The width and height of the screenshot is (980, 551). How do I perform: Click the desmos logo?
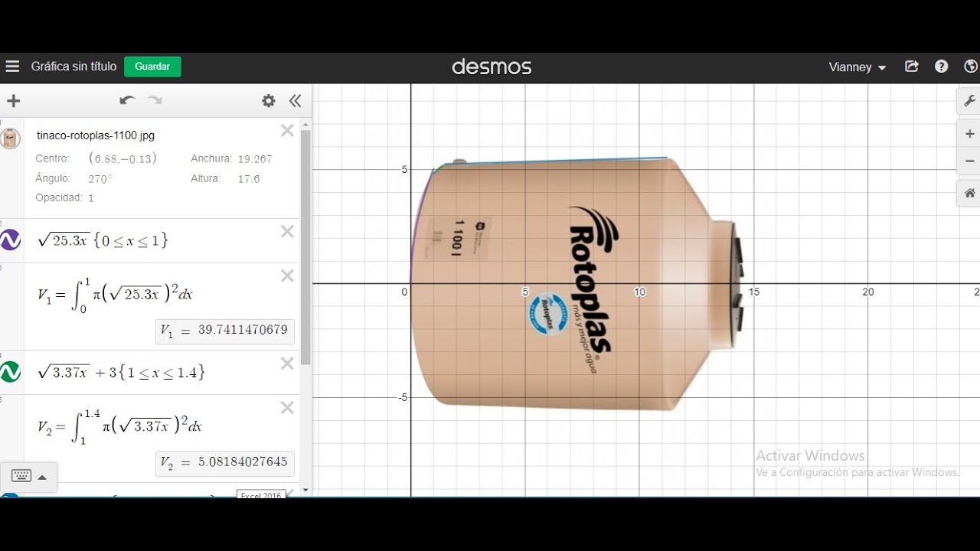492,67
